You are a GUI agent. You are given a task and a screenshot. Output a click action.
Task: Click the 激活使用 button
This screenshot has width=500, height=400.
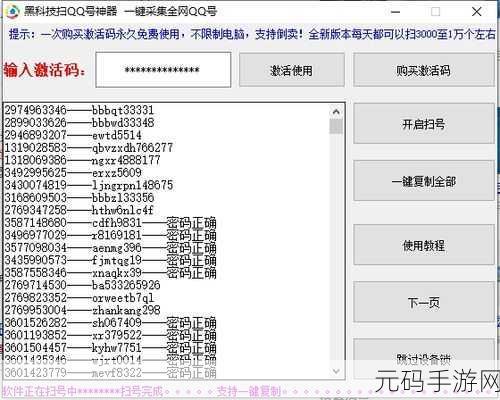[292, 70]
